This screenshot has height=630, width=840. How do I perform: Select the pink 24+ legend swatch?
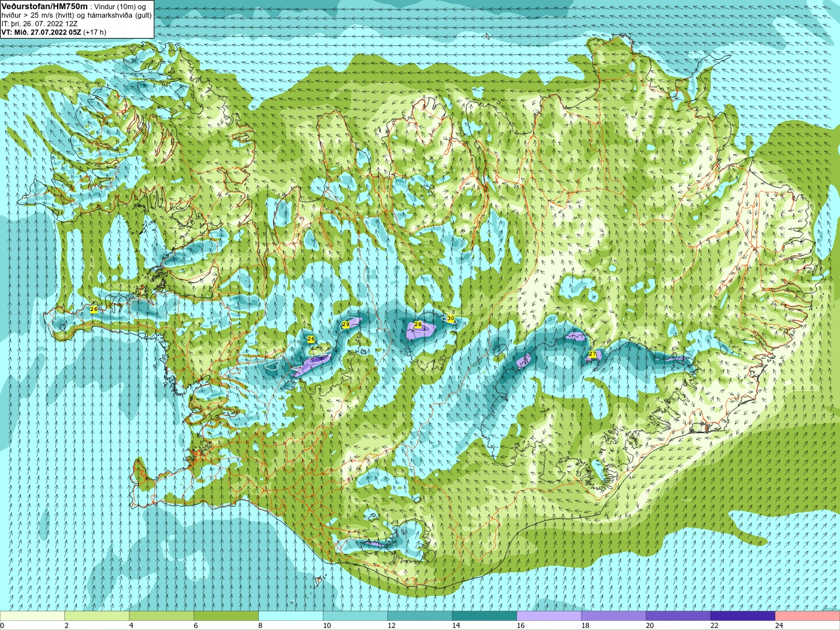tap(808, 616)
